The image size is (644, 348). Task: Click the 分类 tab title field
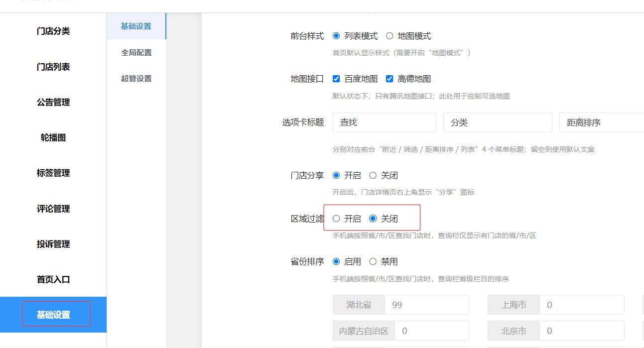pyautogui.click(x=497, y=122)
